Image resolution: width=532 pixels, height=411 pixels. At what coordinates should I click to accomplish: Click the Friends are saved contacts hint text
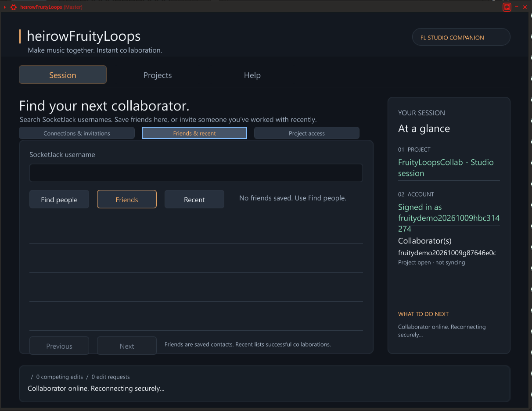click(x=248, y=344)
